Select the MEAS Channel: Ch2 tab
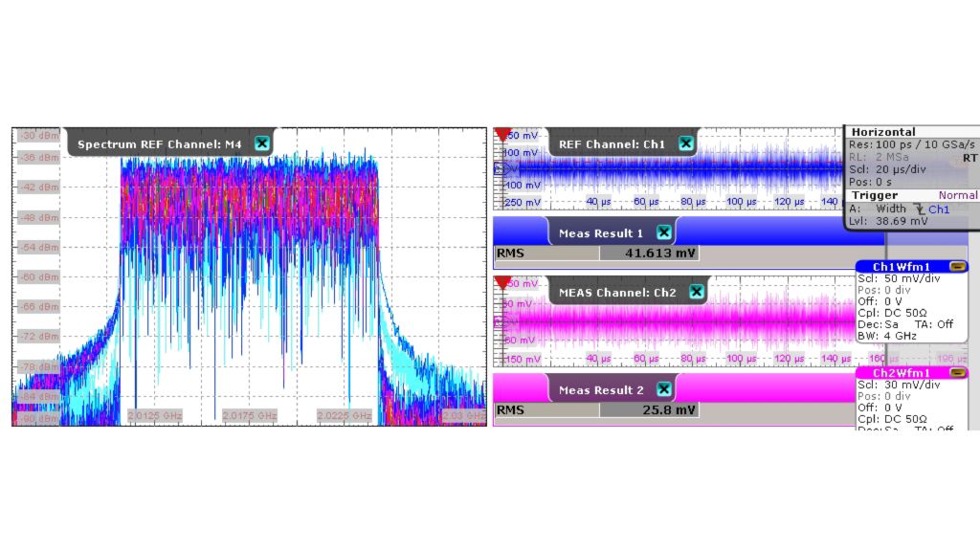Viewport: 980px width, 551px height. [622, 292]
